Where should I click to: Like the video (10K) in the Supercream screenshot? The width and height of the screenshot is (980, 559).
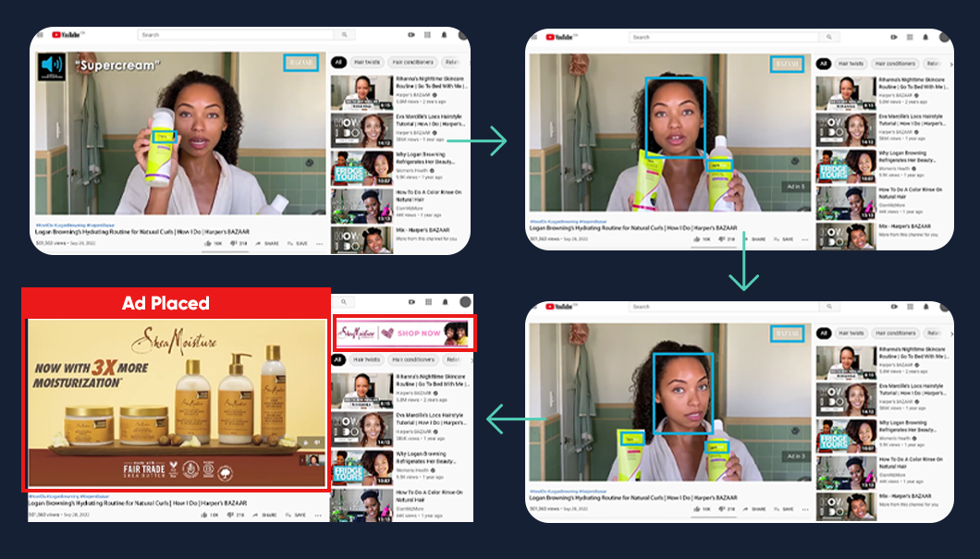click(x=207, y=244)
